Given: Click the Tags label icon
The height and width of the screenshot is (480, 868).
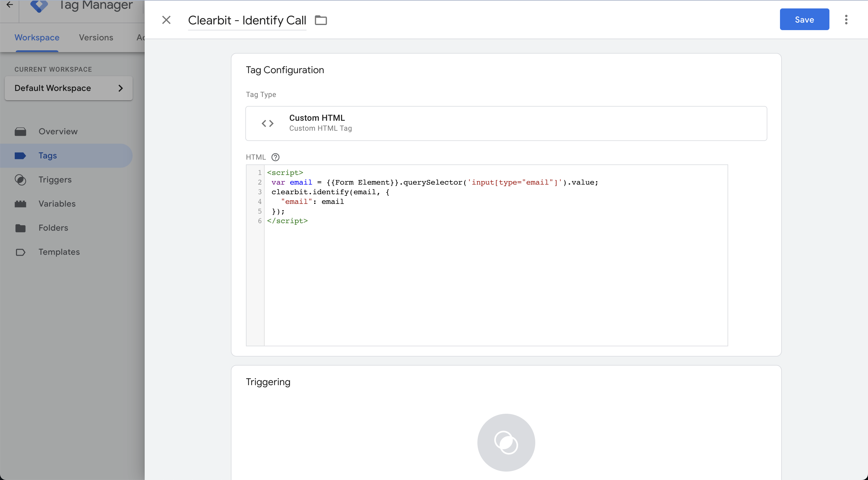Looking at the screenshot, I should click(20, 155).
